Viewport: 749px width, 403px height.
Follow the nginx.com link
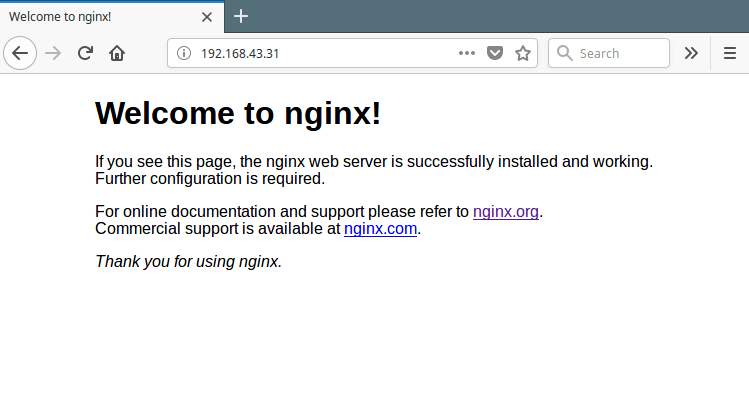tap(380, 228)
